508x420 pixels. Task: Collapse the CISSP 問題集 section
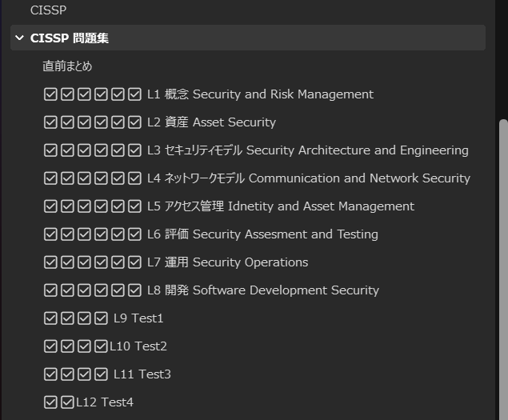[x=19, y=38]
